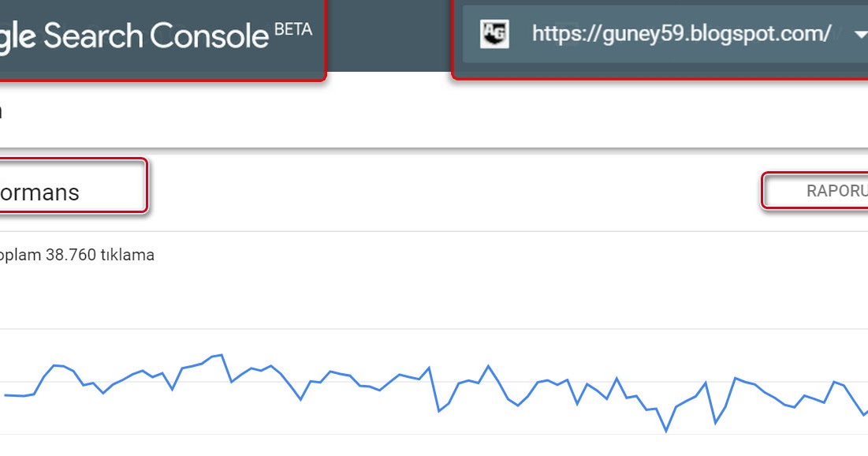Image resolution: width=868 pixels, height=456 pixels.
Task: Click the dark header gap between logo and property selector
Action: pyautogui.click(x=388, y=36)
